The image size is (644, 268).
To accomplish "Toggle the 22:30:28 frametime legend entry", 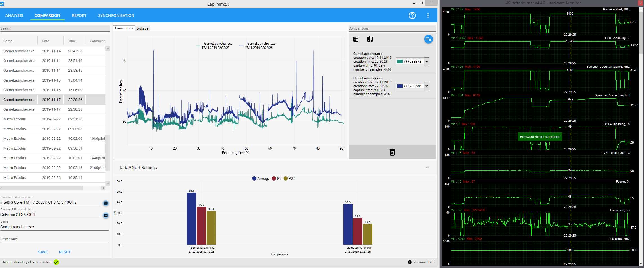I will click(x=214, y=46).
